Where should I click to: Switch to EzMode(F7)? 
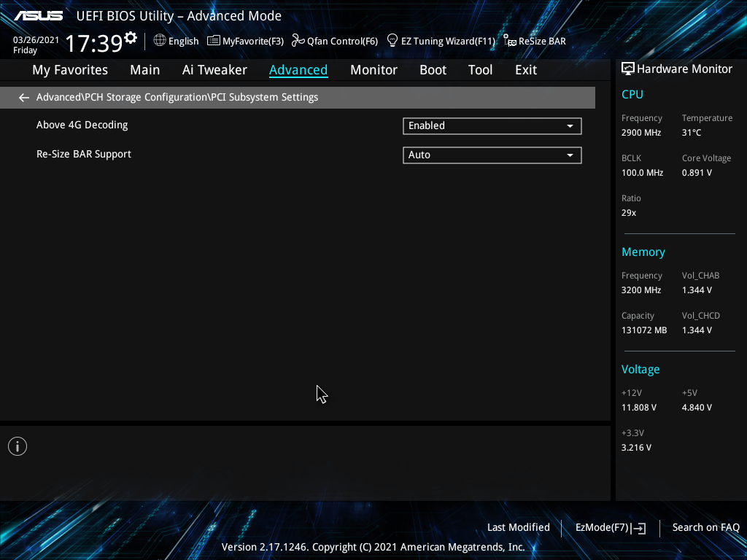point(611,528)
